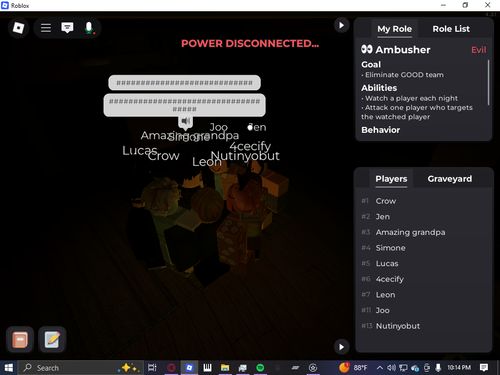
Task: Collapse the players panel with arrow button
Action: (x=341, y=347)
